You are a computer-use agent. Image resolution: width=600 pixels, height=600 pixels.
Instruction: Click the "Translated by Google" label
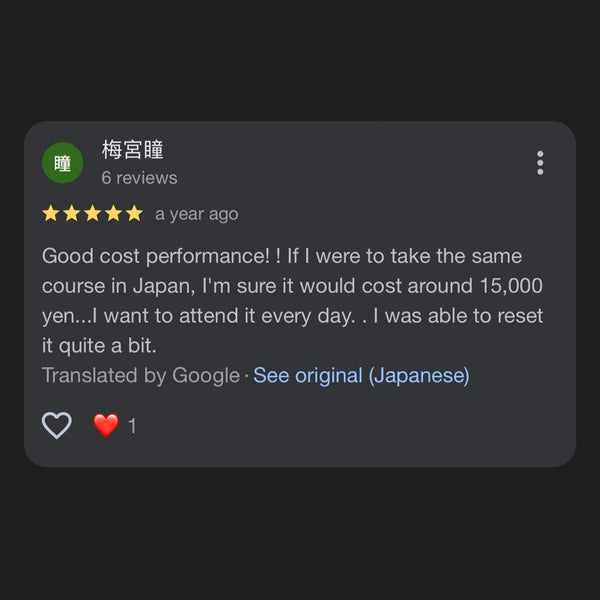click(x=140, y=376)
